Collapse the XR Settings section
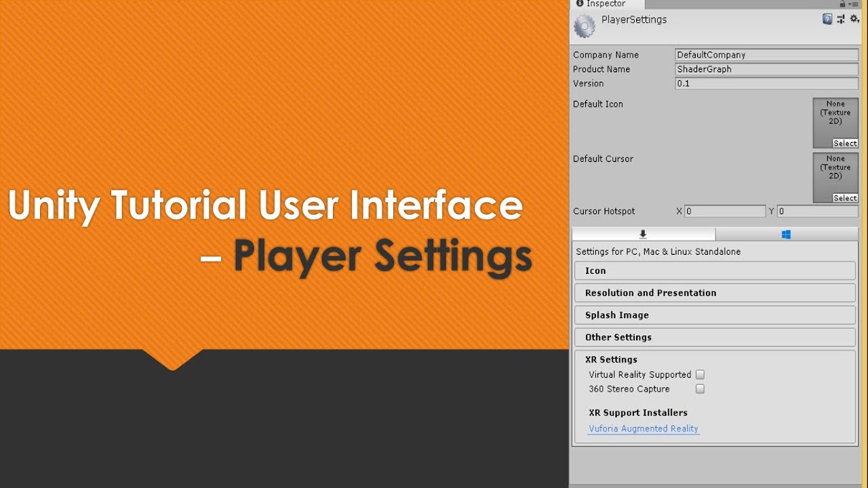 tap(611, 360)
